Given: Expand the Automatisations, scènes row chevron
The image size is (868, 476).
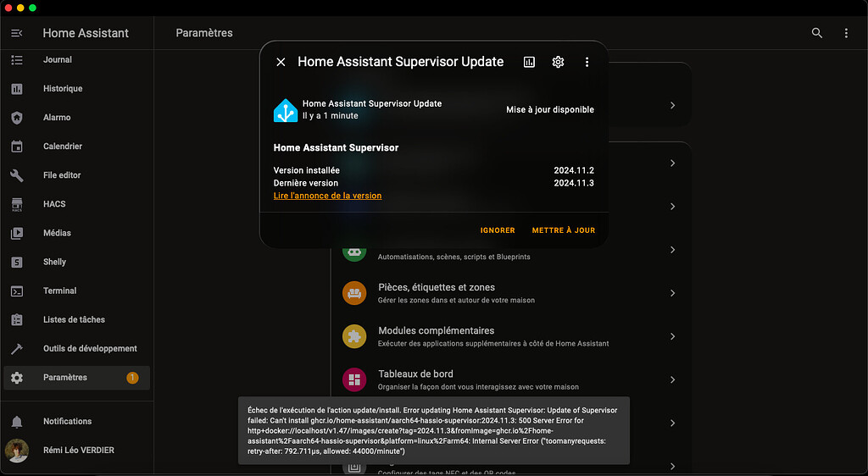Looking at the screenshot, I should point(672,250).
